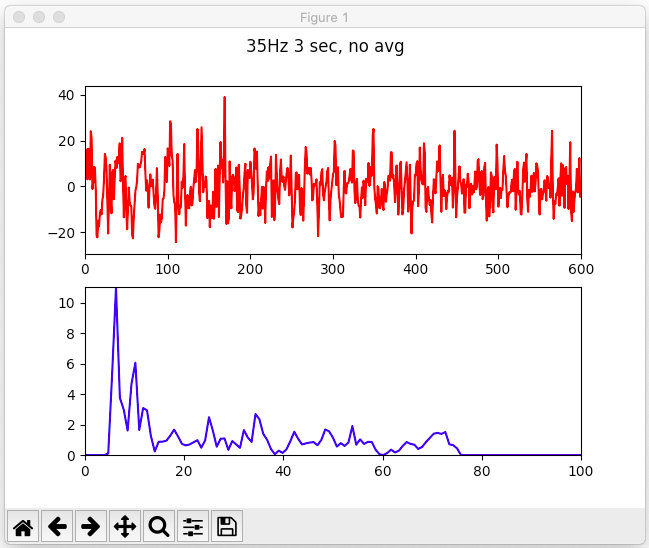Click x-axis label 300 on top plot
Image resolution: width=649 pixels, height=548 pixels.
coord(333,269)
